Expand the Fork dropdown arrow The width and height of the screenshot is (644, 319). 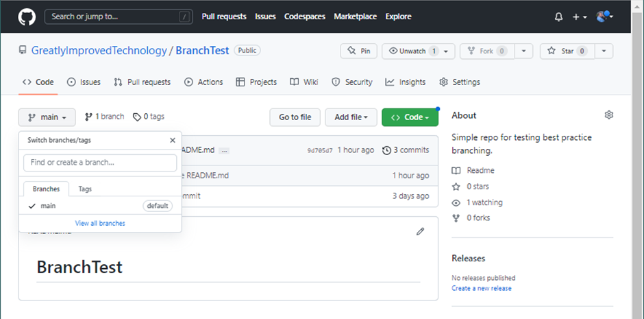tap(523, 51)
